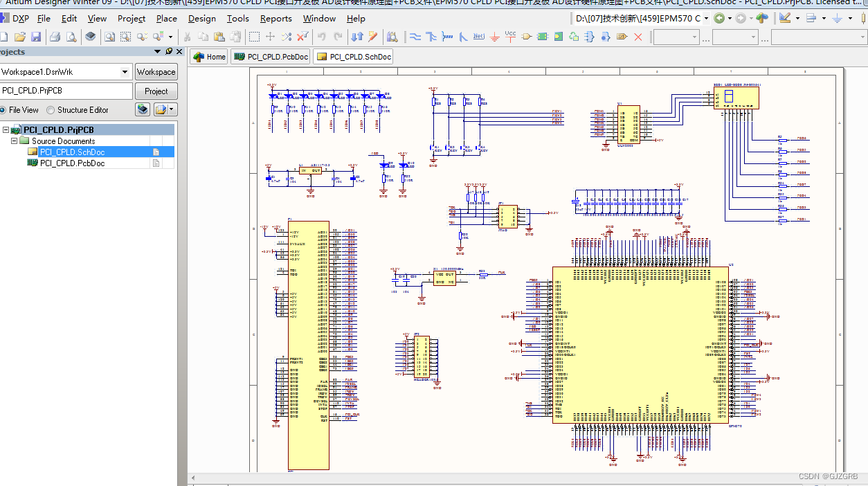This screenshot has height=486, width=868.
Task: Click the Undo toolbar icon
Action: (322, 37)
